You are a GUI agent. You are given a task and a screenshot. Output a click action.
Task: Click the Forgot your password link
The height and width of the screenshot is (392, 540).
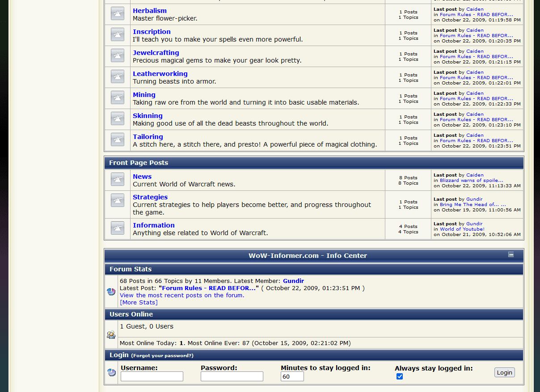(162, 356)
